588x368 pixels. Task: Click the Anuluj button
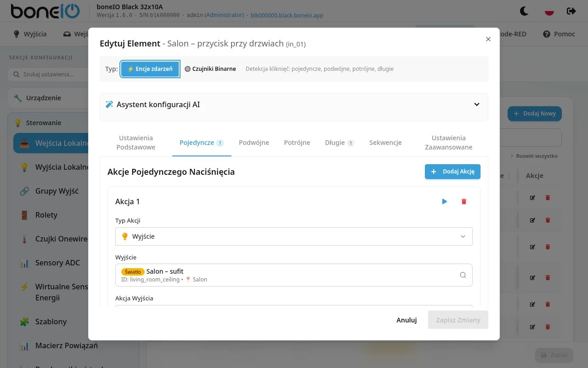tap(407, 320)
